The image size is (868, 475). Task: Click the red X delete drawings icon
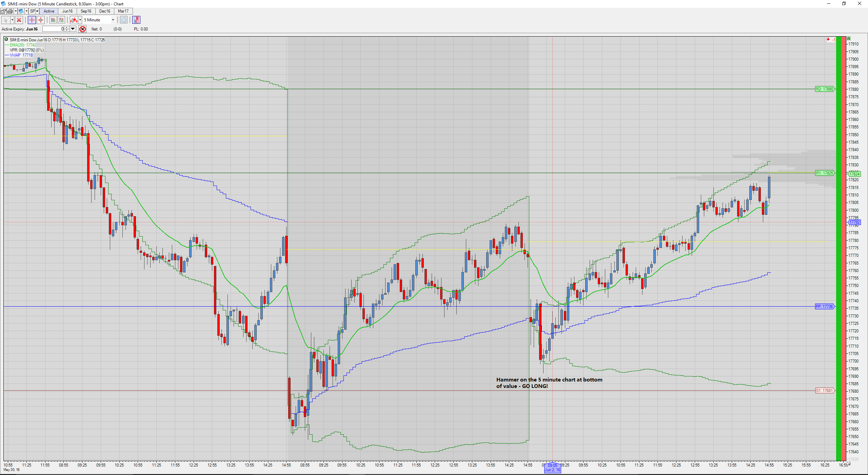(x=19, y=20)
